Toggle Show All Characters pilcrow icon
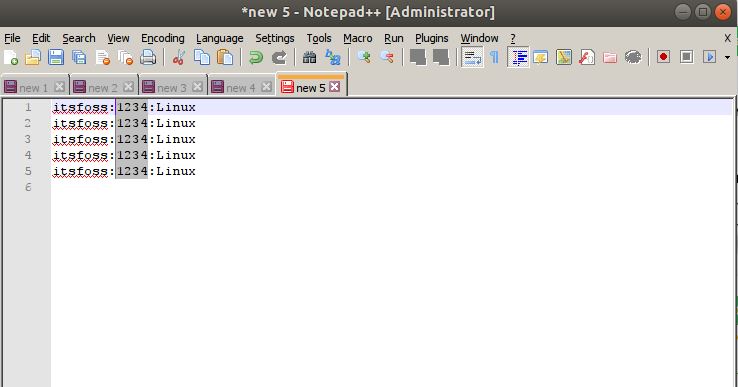 494,57
